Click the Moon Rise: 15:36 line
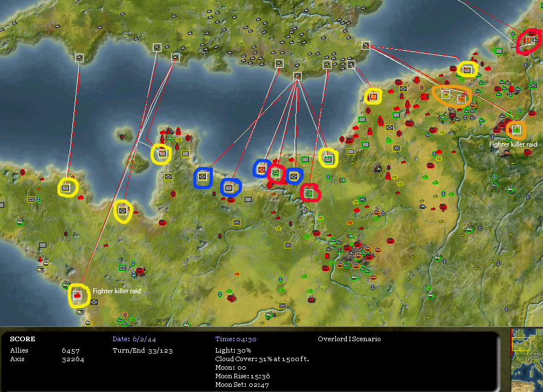Viewport: 543px width, 392px height. click(242, 376)
